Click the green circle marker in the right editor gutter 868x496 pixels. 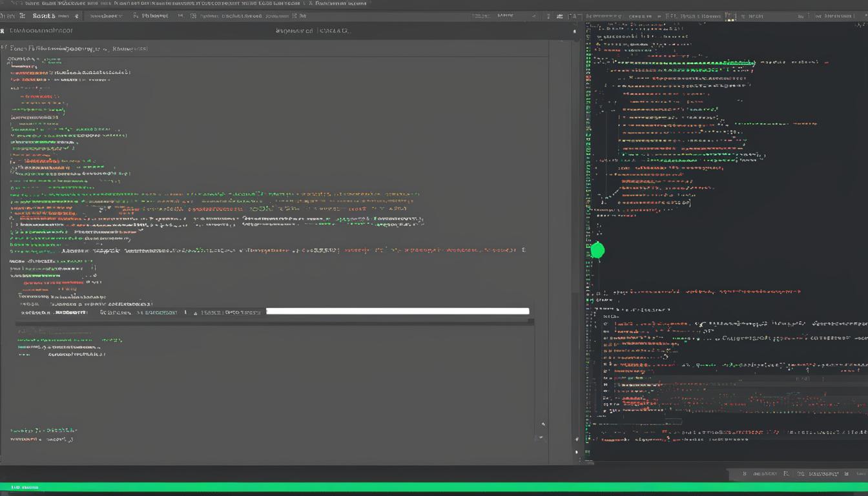597,251
